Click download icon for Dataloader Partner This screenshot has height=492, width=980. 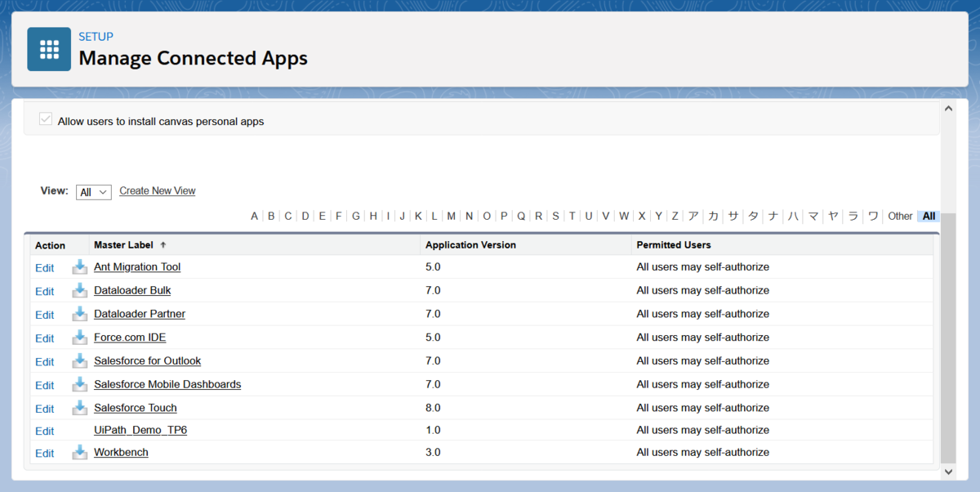[79, 314]
